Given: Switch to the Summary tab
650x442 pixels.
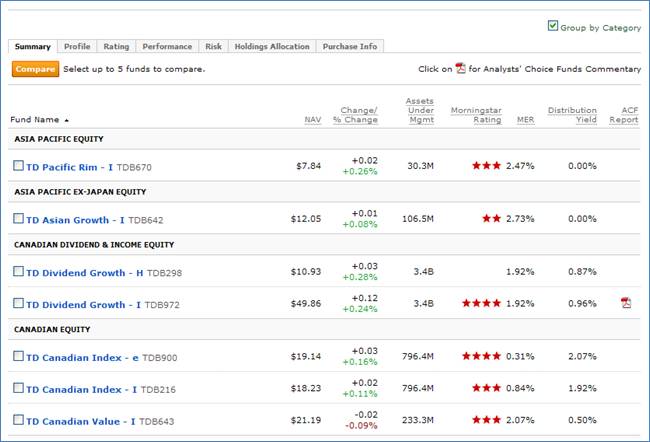Looking at the screenshot, I should (x=33, y=46).
